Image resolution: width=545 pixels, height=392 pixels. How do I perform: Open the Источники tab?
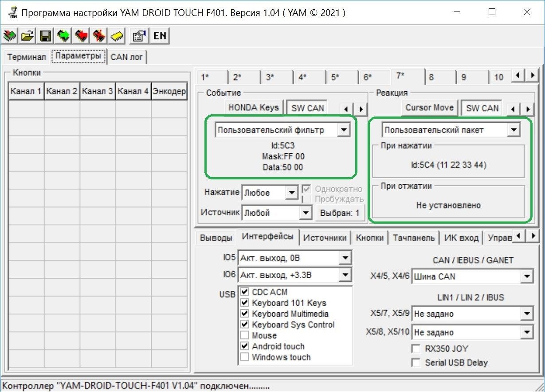click(x=325, y=238)
